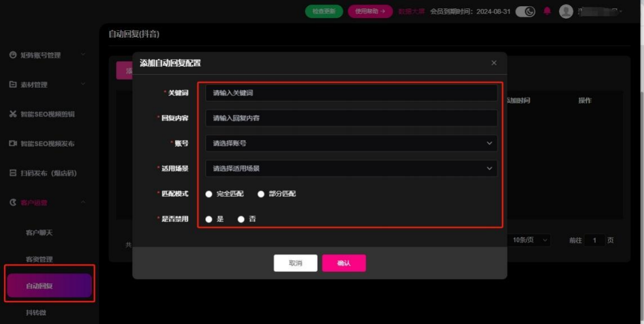Screen dimensions: 644x324
Task: Toggle the dark mode switch
Action: 525,11
